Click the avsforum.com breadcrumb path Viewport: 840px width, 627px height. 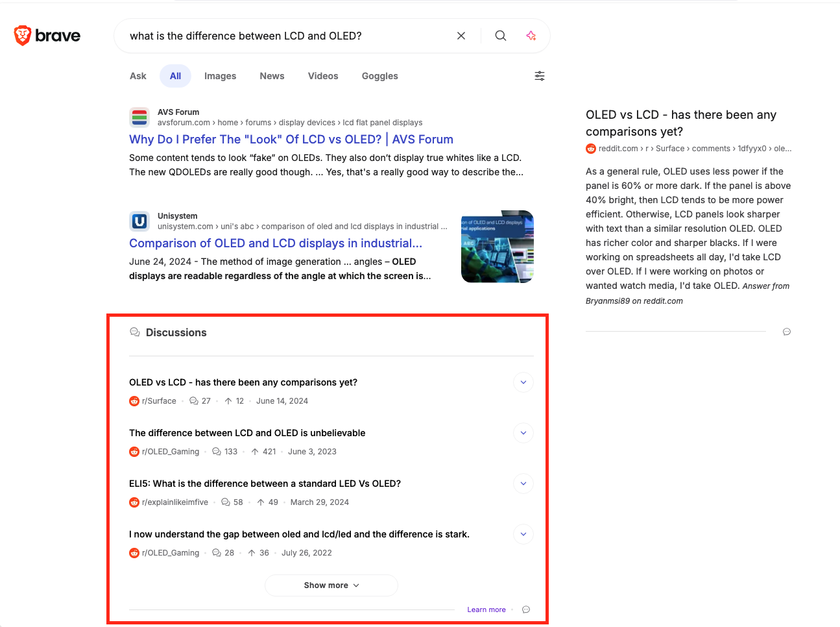point(290,123)
